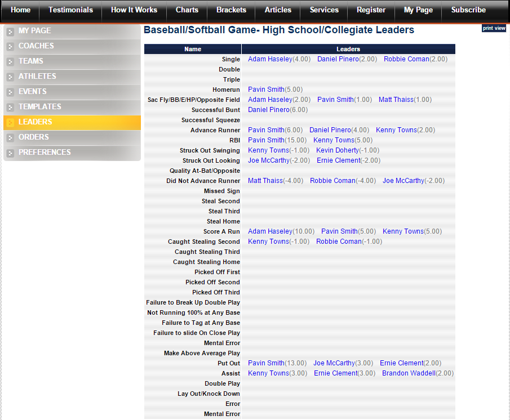Open Services in the navigation bar
This screenshot has height=420, width=510.
tap(324, 10)
